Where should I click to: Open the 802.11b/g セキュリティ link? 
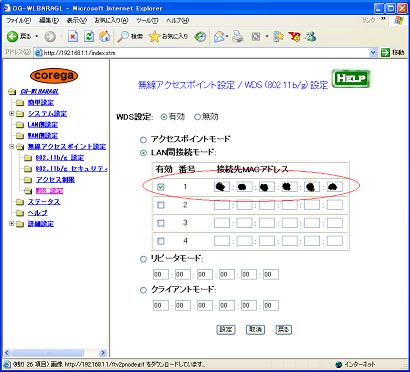click(72, 169)
